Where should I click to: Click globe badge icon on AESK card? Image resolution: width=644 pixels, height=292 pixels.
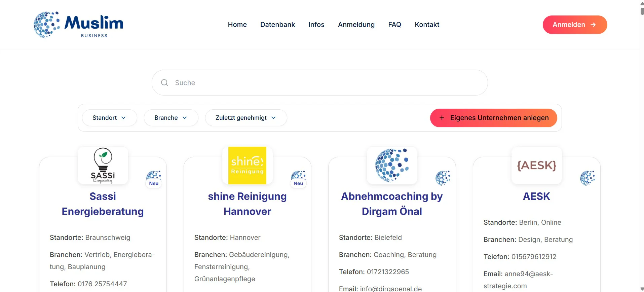click(x=588, y=178)
